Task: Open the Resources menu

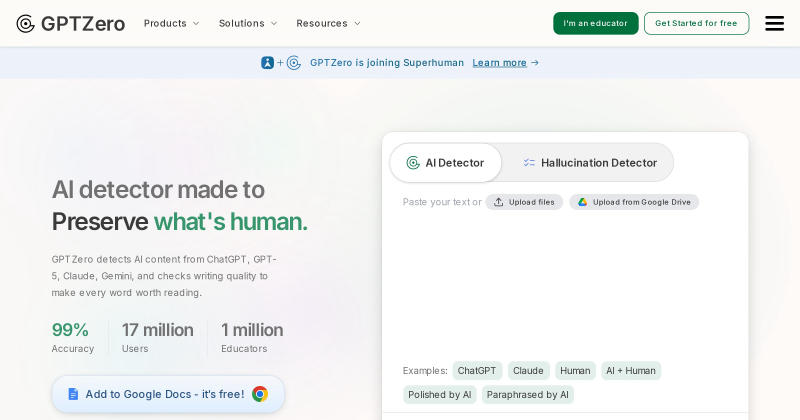Action: 329,23
